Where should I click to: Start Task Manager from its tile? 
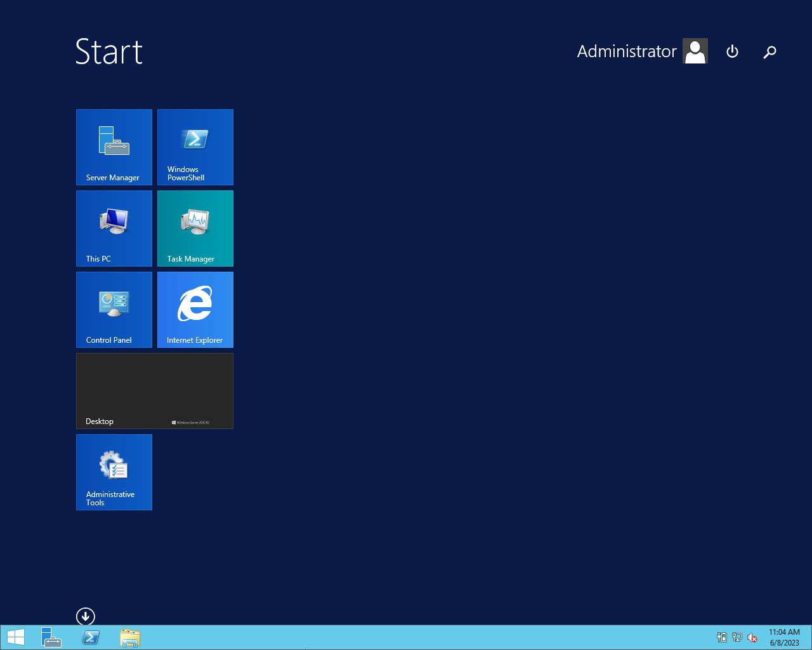[x=195, y=229]
